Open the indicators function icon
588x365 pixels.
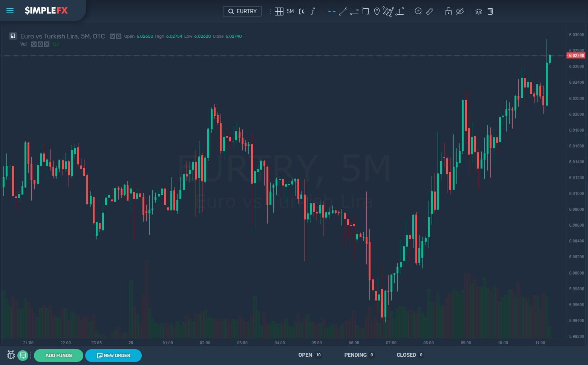[312, 11]
